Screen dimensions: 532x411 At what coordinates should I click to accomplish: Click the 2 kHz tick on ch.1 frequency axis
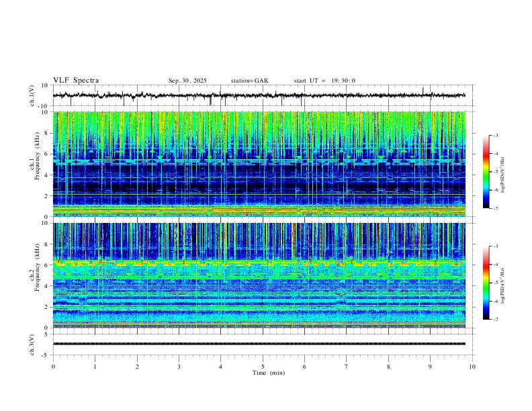point(46,195)
